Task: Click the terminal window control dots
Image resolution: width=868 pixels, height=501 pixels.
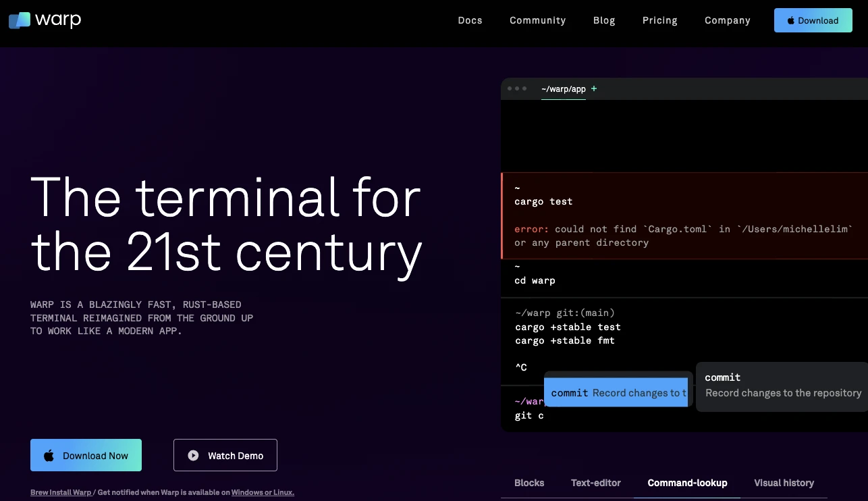Action: tap(516, 88)
